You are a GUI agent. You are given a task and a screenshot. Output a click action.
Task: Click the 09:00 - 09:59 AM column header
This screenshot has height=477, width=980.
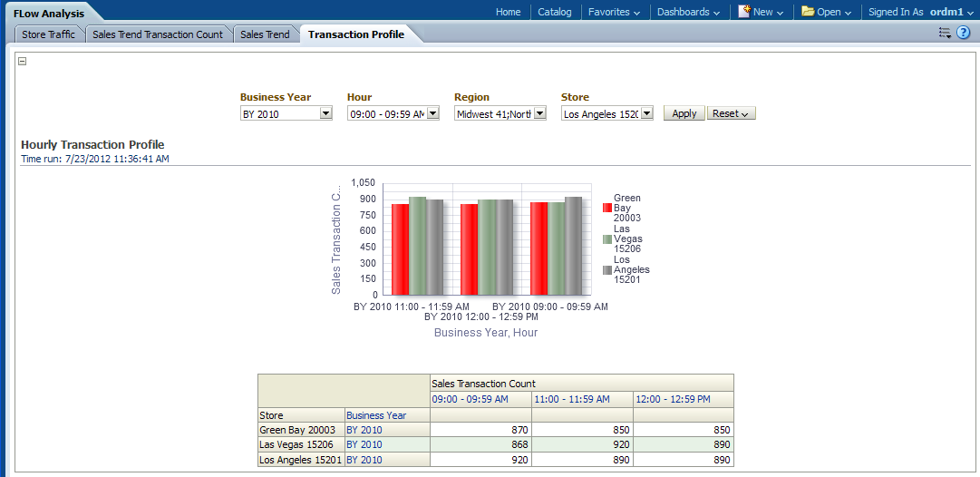coord(470,399)
